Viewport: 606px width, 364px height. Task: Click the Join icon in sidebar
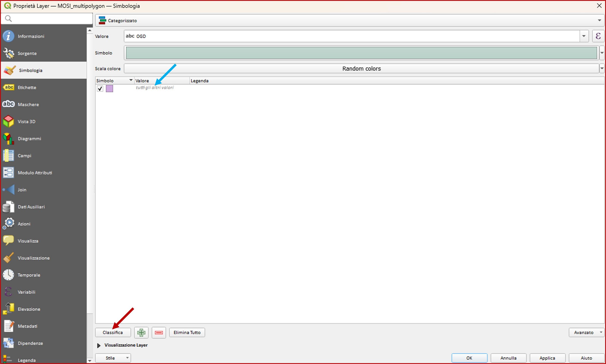tap(9, 190)
